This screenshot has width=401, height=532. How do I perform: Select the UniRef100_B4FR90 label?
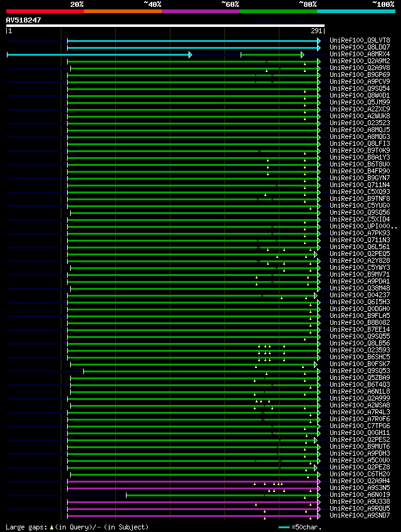point(360,171)
